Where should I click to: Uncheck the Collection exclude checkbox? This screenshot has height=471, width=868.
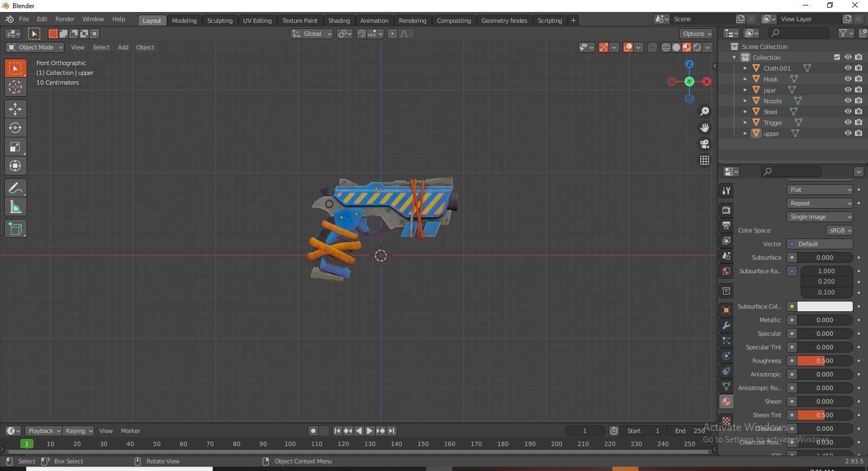pyautogui.click(x=837, y=57)
